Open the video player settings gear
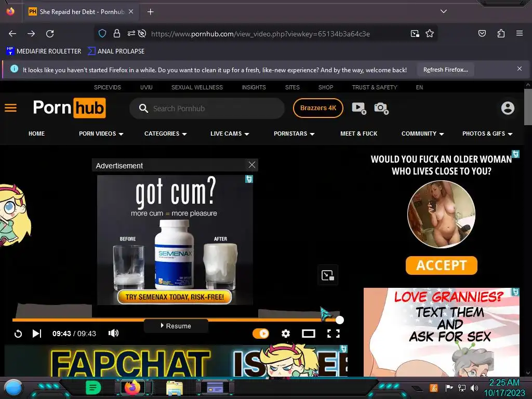Image resolution: width=532 pixels, height=399 pixels. pos(286,334)
